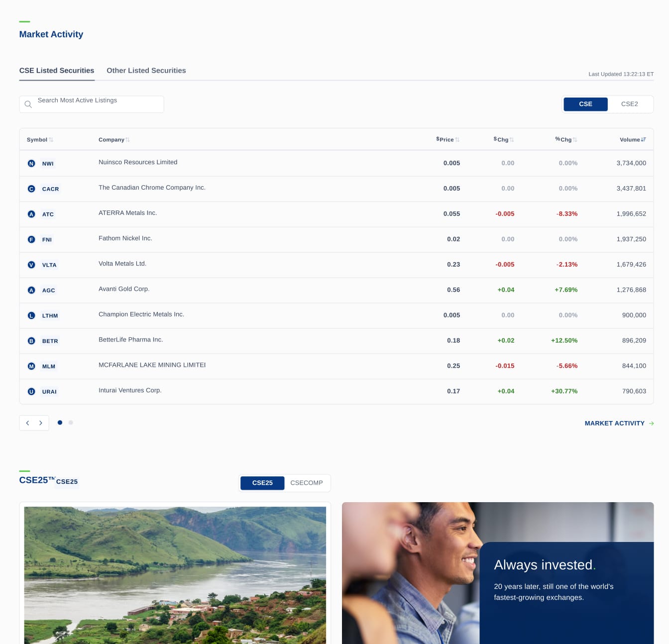This screenshot has width=669, height=644.
Task: Sort table by Company column
Action: click(x=114, y=140)
